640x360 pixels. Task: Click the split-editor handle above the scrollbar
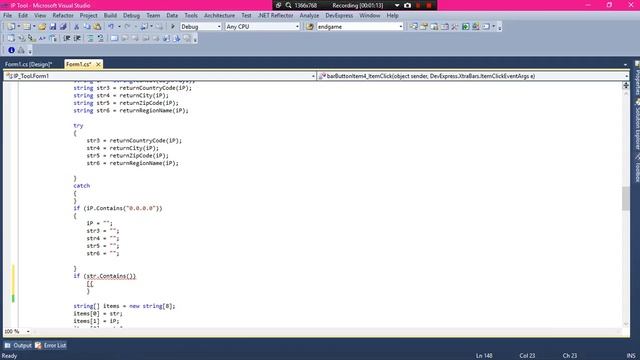tap(626, 85)
